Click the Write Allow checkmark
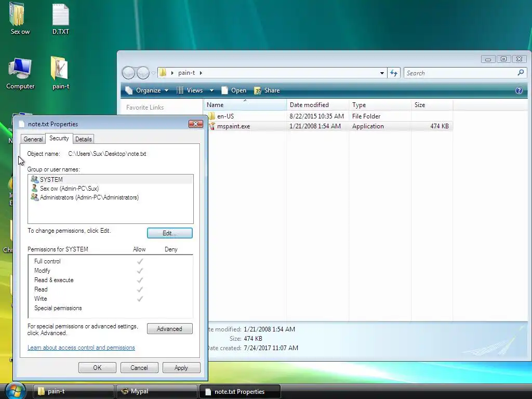Screen dimensions: 532x399 coord(140,299)
